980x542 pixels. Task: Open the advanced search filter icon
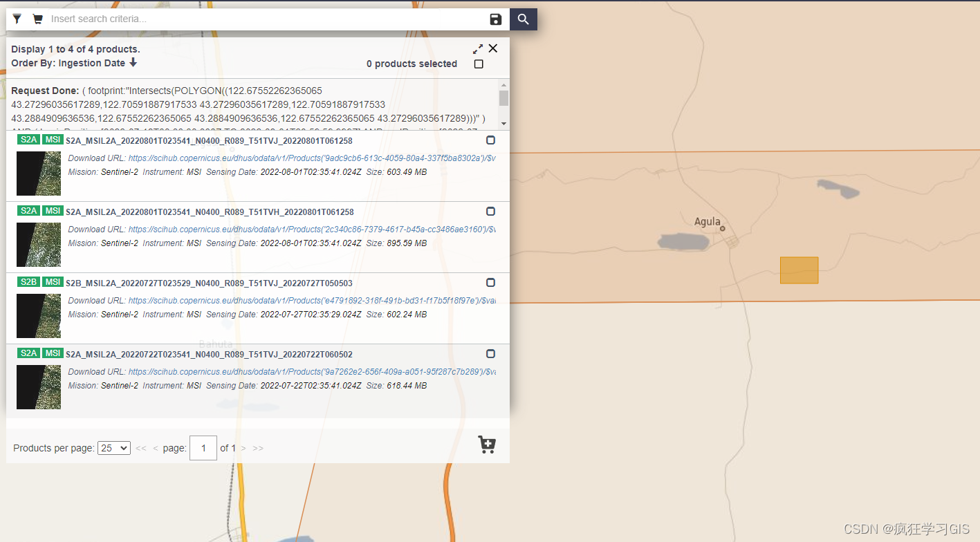click(x=17, y=19)
